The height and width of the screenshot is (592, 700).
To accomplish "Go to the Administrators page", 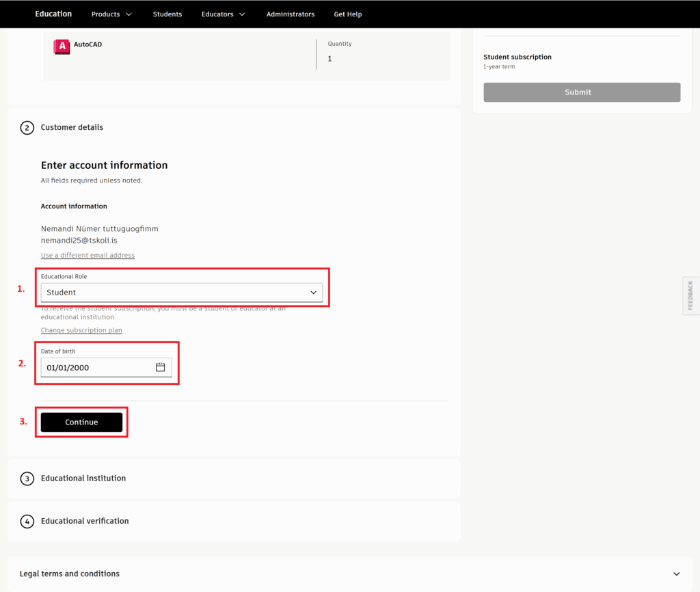I will click(291, 14).
